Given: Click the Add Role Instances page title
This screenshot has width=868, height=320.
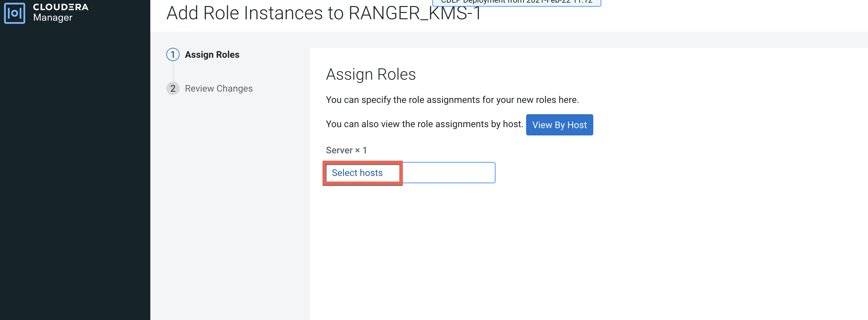Looking at the screenshot, I should click(x=324, y=14).
